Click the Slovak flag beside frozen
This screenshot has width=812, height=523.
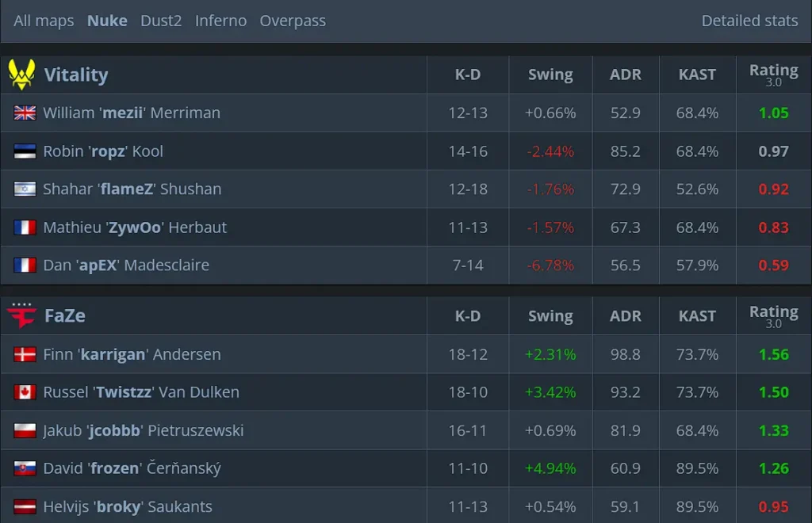pos(25,468)
